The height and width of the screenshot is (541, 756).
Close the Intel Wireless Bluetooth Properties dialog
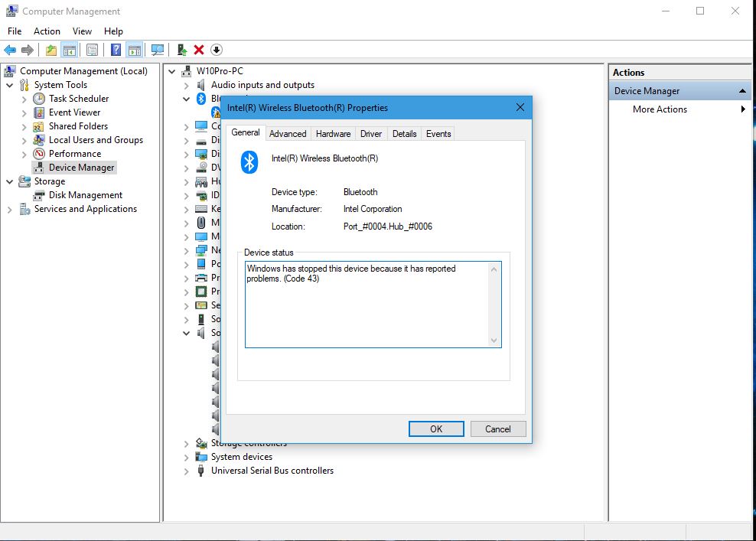pos(520,108)
